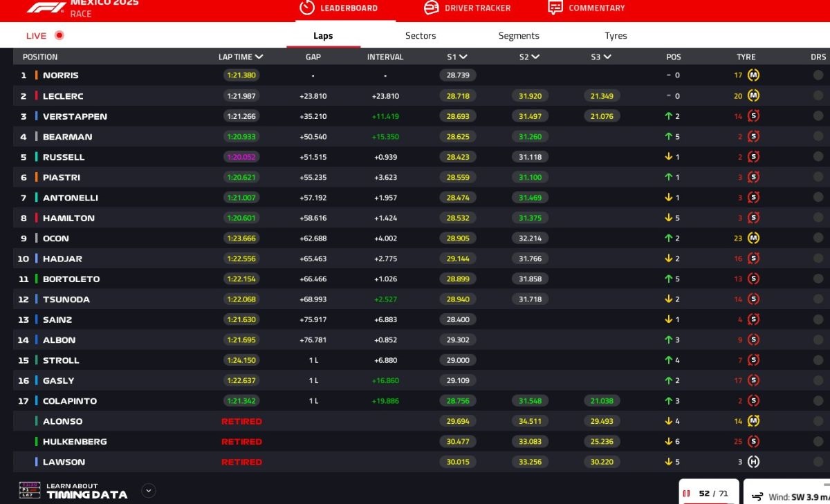Click the F1 logo in header
Image resolution: width=830 pixels, height=504 pixels.
coord(46,8)
